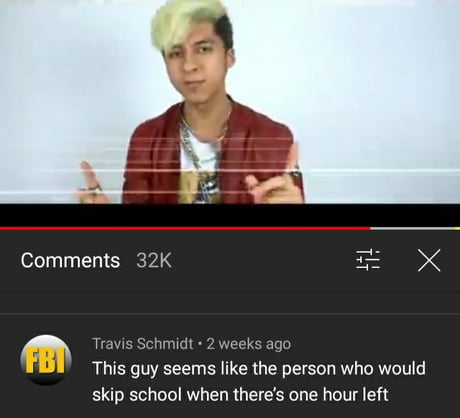Click the Comments heading

coord(70,260)
